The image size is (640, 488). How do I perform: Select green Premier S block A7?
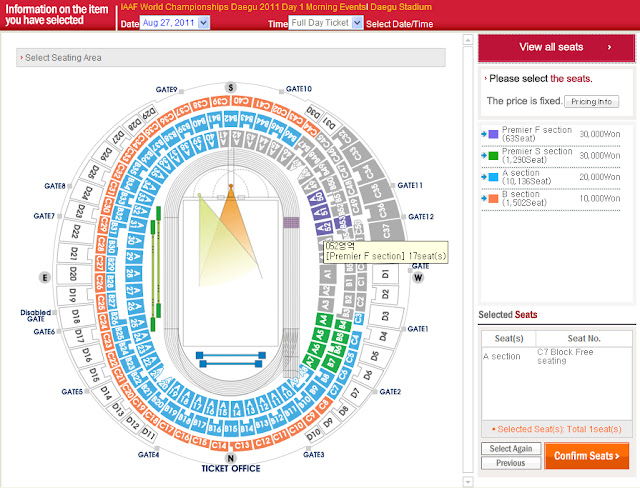tap(310, 361)
